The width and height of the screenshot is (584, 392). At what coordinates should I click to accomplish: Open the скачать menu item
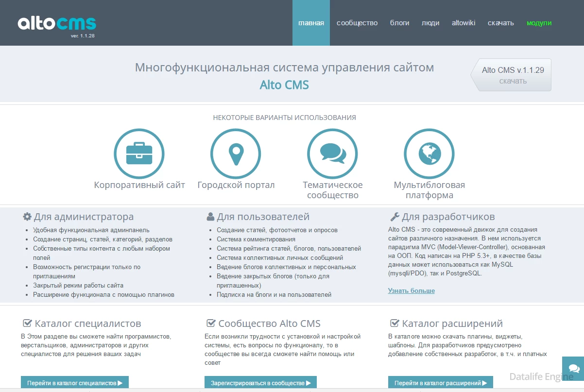(x=501, y=23)
